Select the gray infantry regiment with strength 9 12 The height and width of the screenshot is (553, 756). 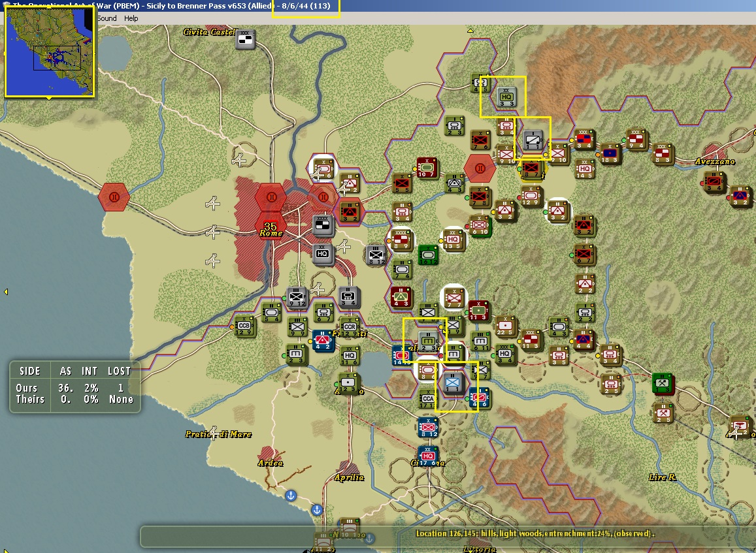(x=297, y=298)
